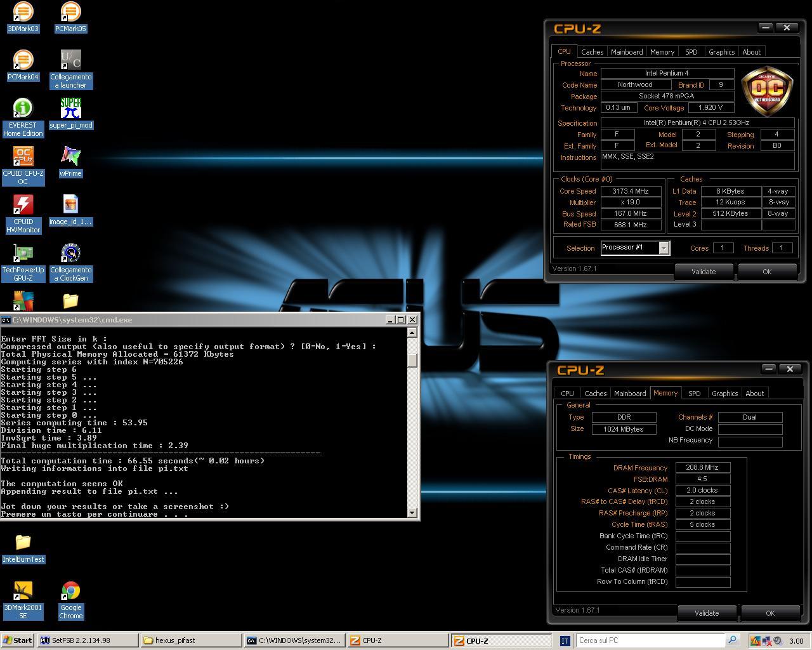
Task: Open the Processor #1 selection dropdown
Action: [664, 248]
